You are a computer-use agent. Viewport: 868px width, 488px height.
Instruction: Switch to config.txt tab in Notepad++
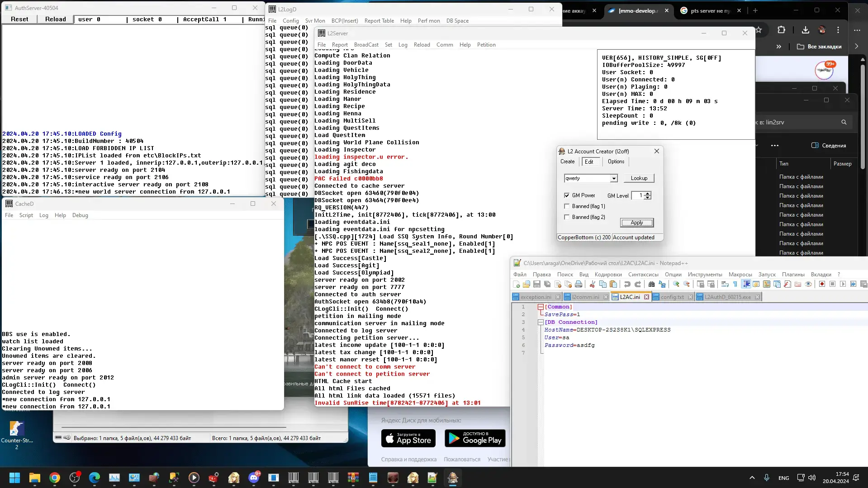click(672, 297)
